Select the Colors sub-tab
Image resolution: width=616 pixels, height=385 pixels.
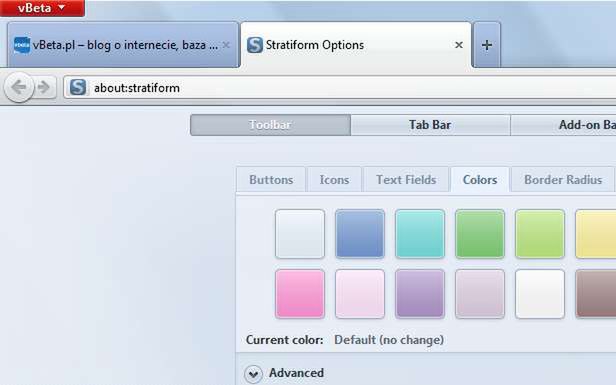click(x=480, y=180)
